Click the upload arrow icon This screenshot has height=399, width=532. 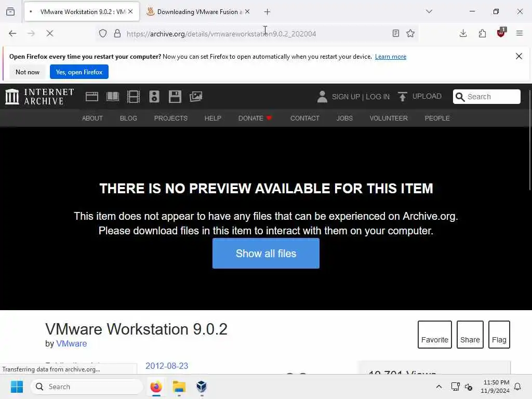tap(403, 97)
